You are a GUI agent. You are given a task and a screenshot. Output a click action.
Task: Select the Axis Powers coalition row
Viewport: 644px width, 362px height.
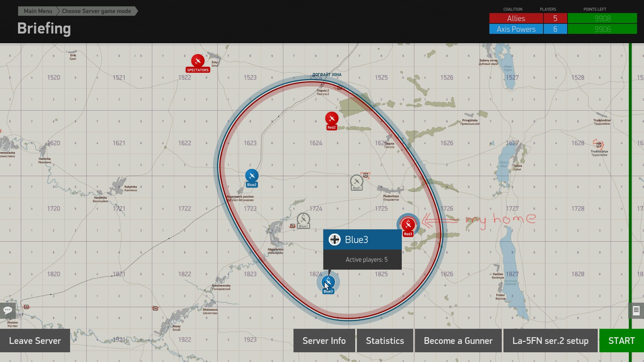563,29
